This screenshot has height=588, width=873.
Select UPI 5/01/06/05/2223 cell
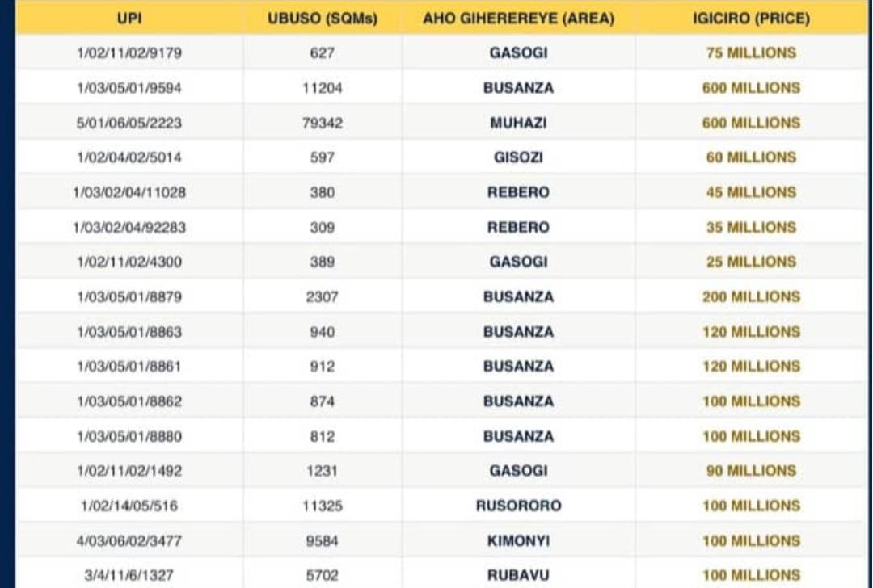pyautogui.click(x=129, y=123)
